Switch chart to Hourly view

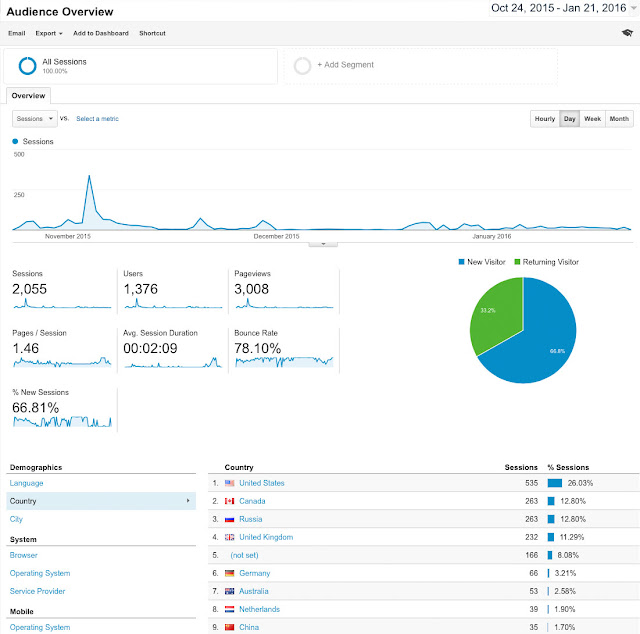[544, 119]
